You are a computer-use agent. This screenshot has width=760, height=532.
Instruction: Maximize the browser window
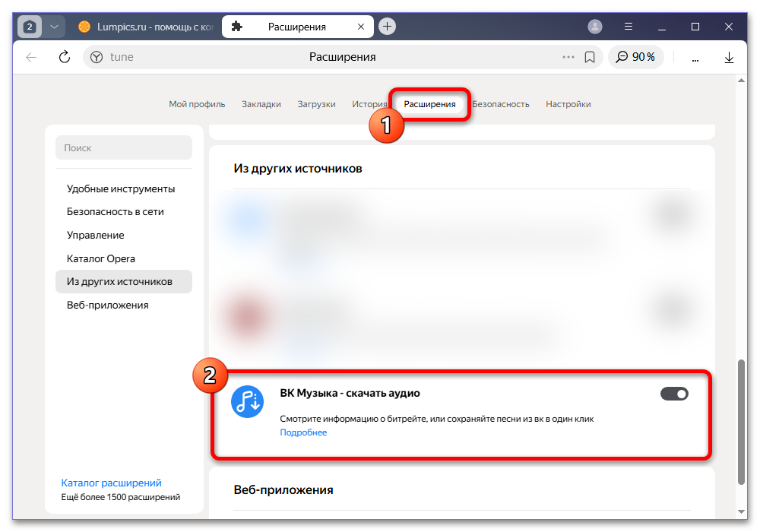[695, 27]
